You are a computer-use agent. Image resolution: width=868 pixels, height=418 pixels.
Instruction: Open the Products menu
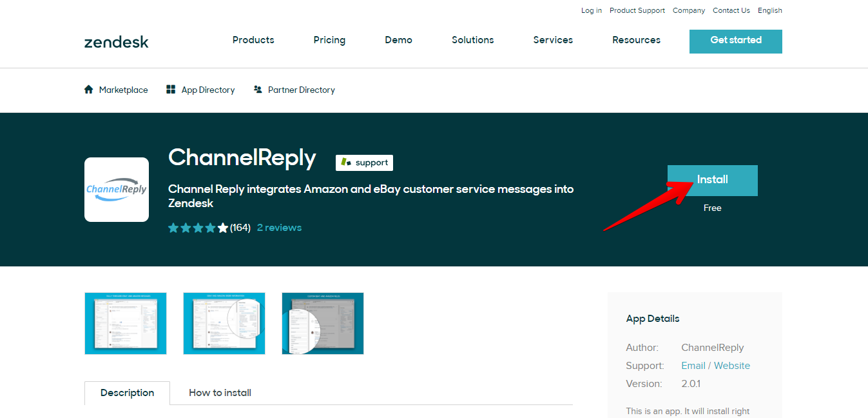[x=253, y=40]
